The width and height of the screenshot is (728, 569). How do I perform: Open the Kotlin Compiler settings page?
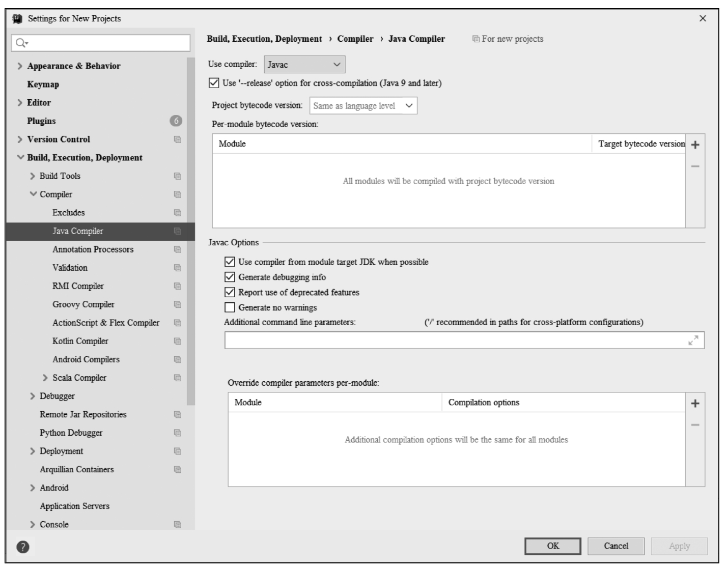(x=80, y=341)
